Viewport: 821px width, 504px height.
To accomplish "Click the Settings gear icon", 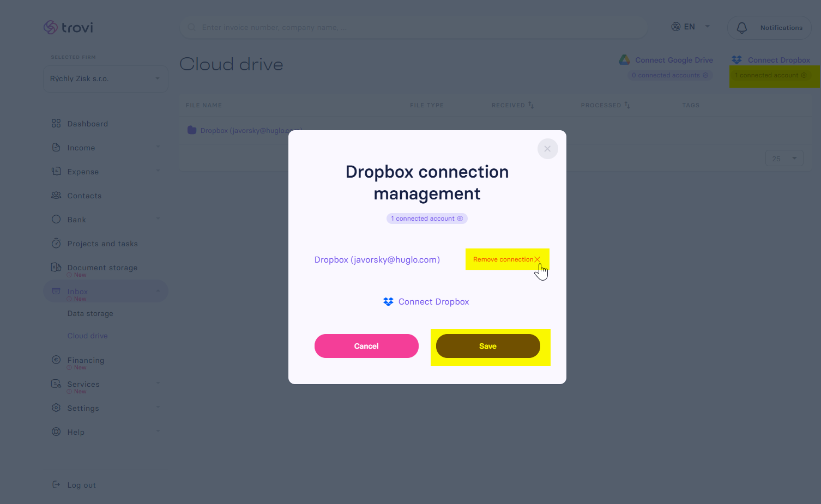I will (56, 408).
